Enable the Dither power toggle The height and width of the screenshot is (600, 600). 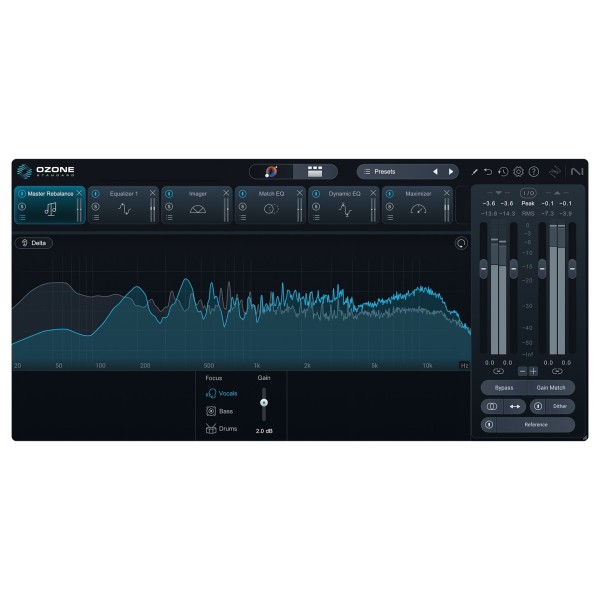pyautogui.click(x=538, y=406)
